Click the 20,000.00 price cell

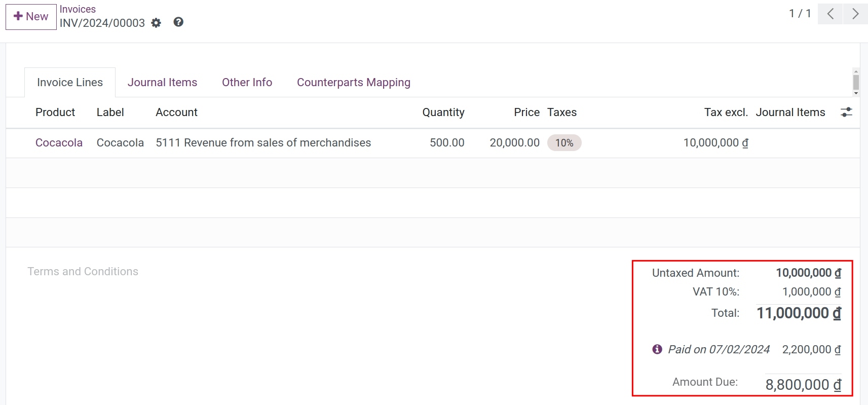tap(514, 143)
